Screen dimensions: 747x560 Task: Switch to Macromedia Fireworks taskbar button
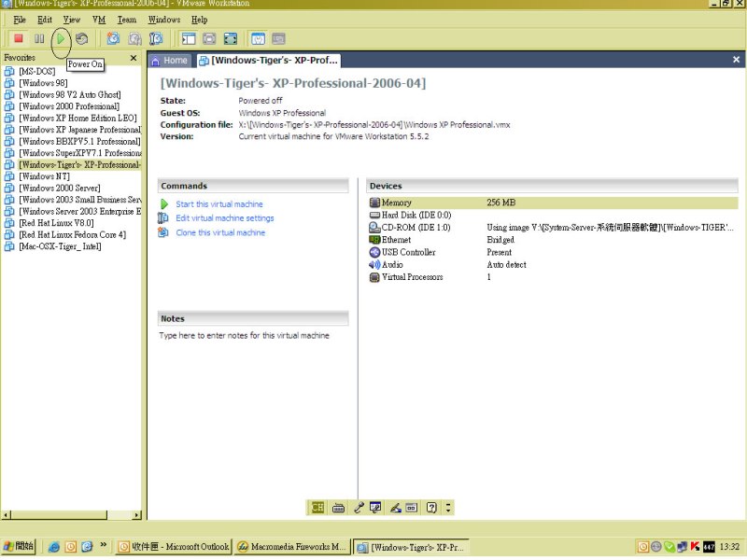pyautogui.click(x=292, y=547)
